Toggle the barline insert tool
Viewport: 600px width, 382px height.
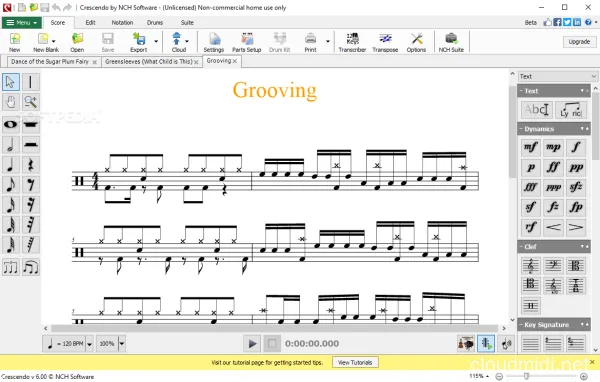(31, 82)
